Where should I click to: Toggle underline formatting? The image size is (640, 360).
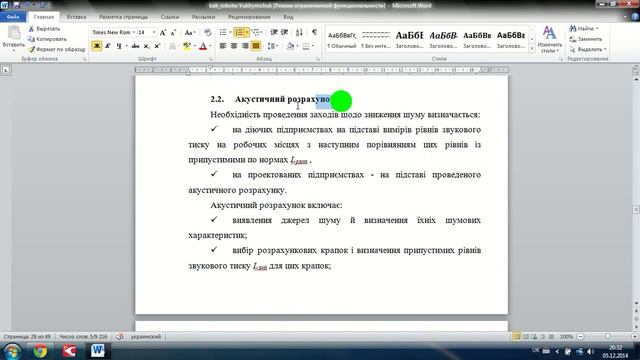119,46
